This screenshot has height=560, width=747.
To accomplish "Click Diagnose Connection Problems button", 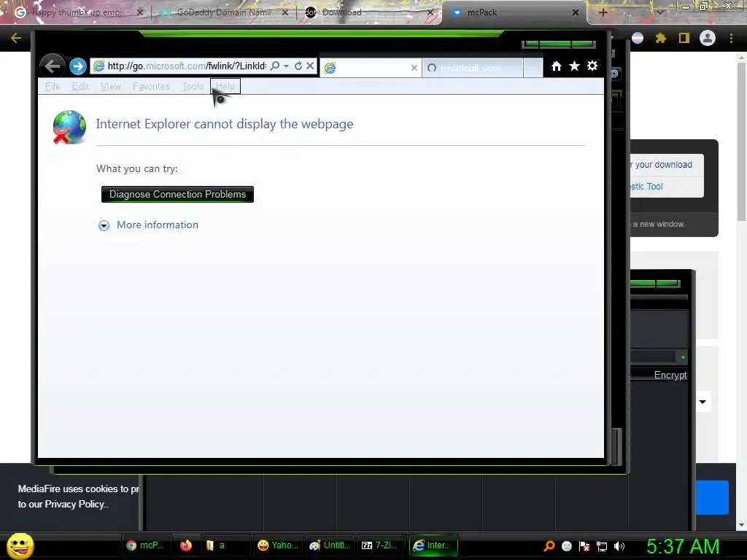I will (x=177, y=194).
